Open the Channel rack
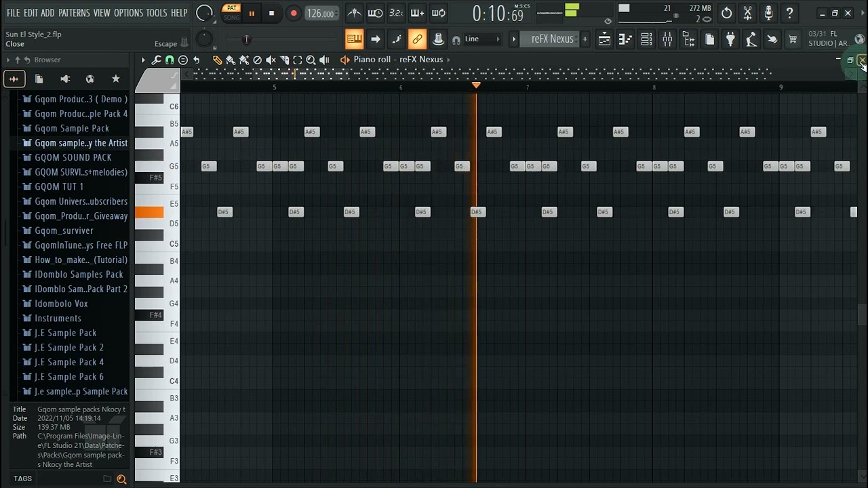This screenshot has height=488, width=868. pyautogui.click(x=646, y=39)
